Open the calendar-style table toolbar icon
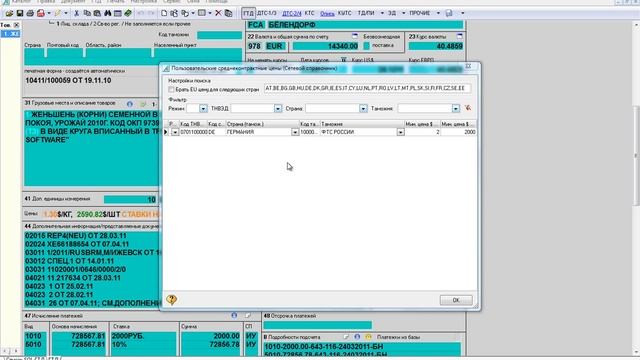 pos(118,13)
